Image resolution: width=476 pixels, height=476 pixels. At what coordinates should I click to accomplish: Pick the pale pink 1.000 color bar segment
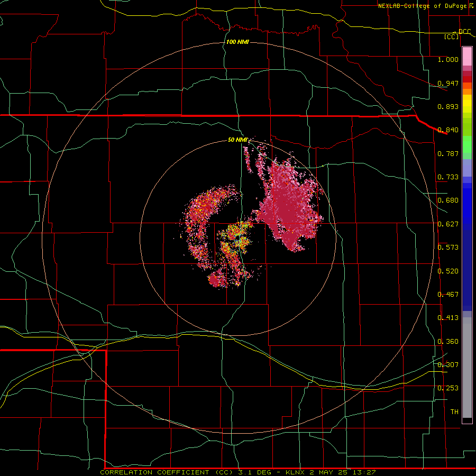pos(467,57)
